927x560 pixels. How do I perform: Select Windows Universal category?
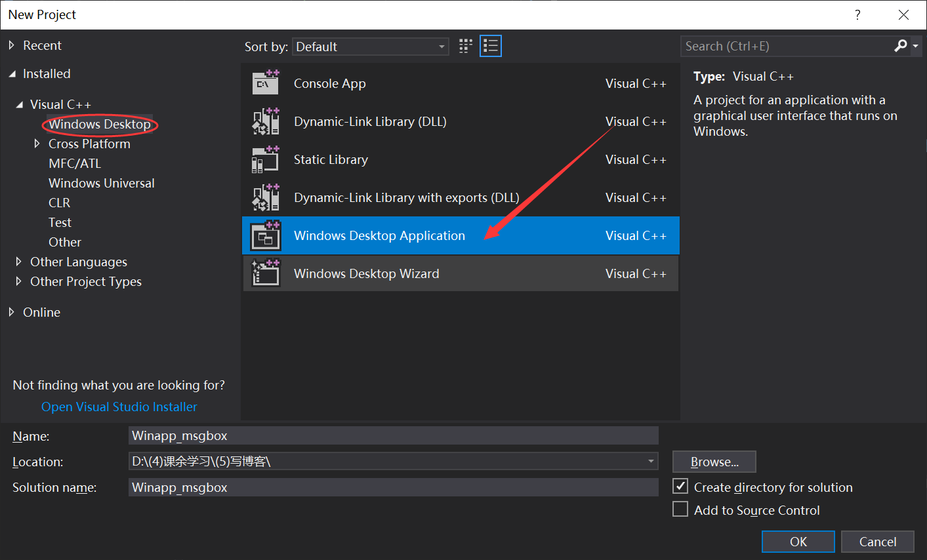pos(102,183)
